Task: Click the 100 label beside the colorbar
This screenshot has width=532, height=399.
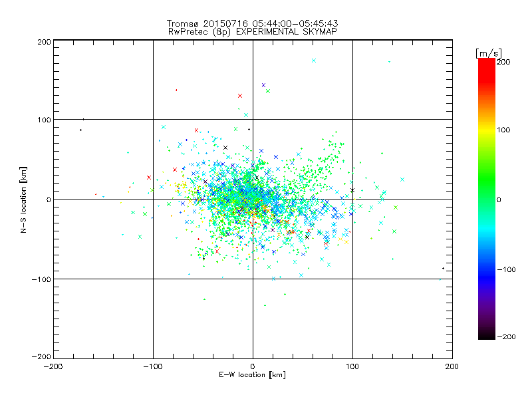Action: point(503,130)
